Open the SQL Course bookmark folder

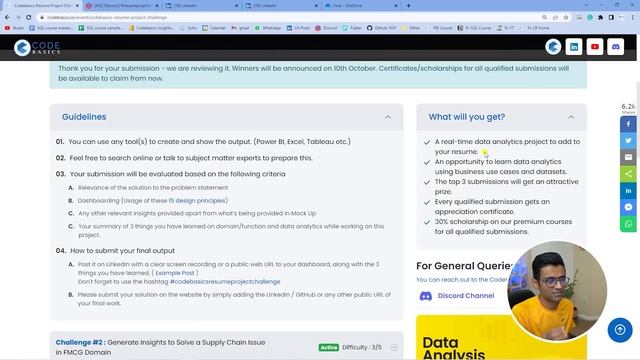point(474,28)
